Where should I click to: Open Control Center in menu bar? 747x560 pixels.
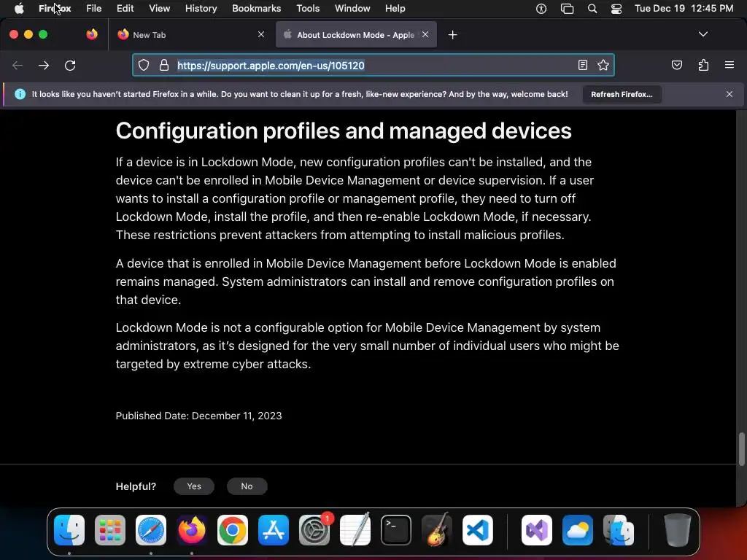tap(616, 9)
